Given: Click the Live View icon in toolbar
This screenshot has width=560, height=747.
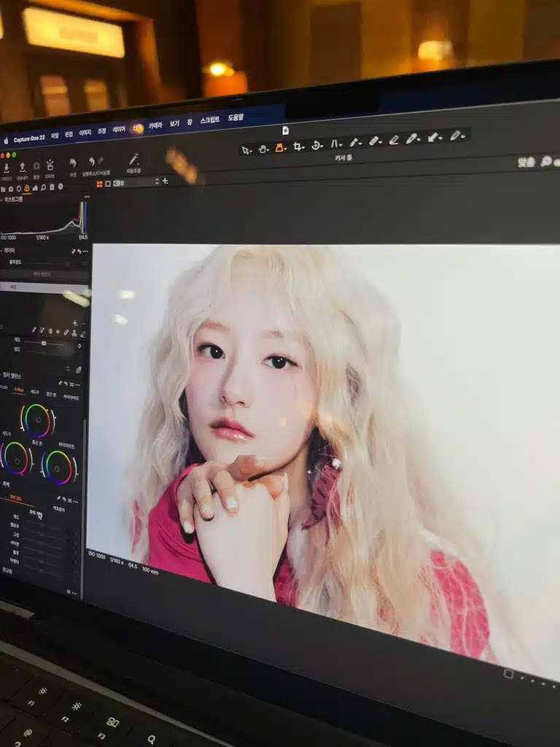Looking at the screenshot, I should point(50,165).
